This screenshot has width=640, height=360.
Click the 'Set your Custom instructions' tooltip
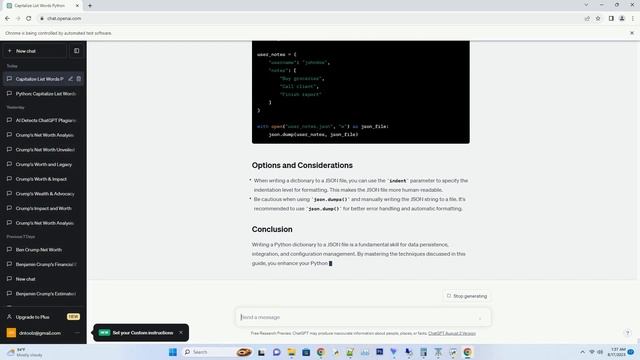(142, 333)
